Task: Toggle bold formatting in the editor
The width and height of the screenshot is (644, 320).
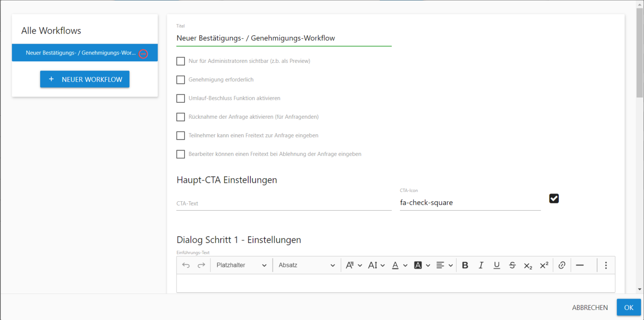Action: coord(465,265)
